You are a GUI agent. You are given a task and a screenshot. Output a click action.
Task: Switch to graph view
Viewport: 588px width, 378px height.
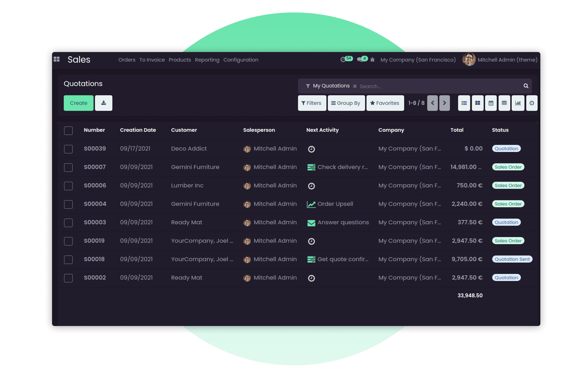(x=518, y=103)
